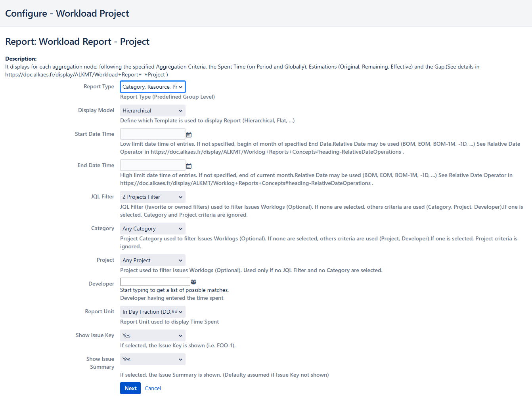The height and width of the screenshot is (402, 532).
Task: Click the Developer field label
Action: 101,284
